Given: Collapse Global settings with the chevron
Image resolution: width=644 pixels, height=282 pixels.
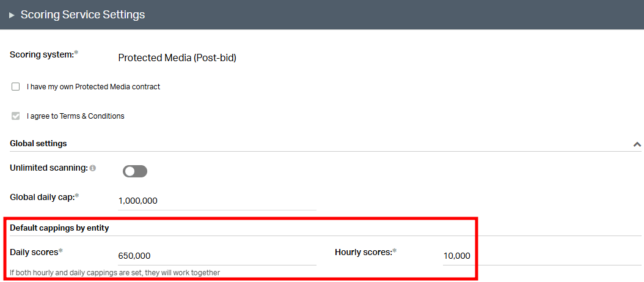Looking at the screenshot, I should coord(637,144).
